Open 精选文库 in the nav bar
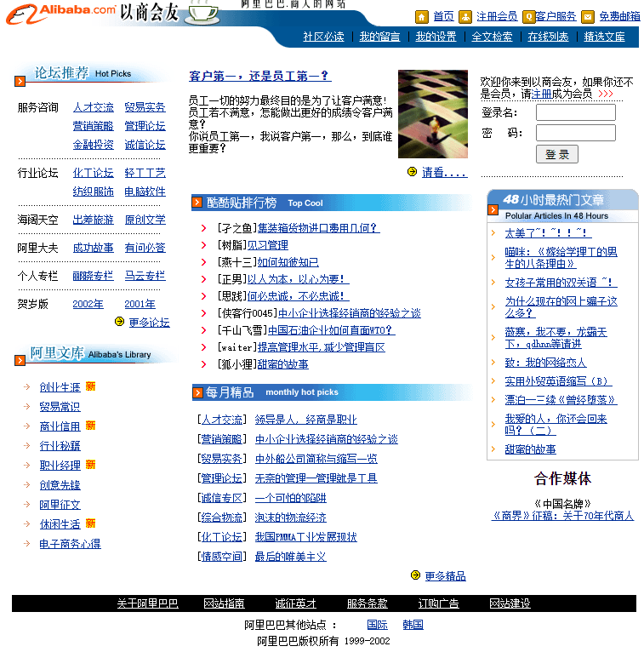644x652 pixels. 604,37
